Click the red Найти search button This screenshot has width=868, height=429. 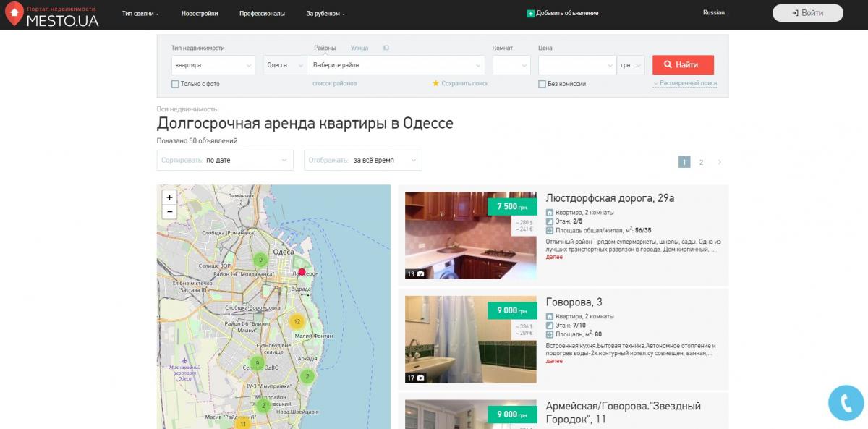pos(683,65)
